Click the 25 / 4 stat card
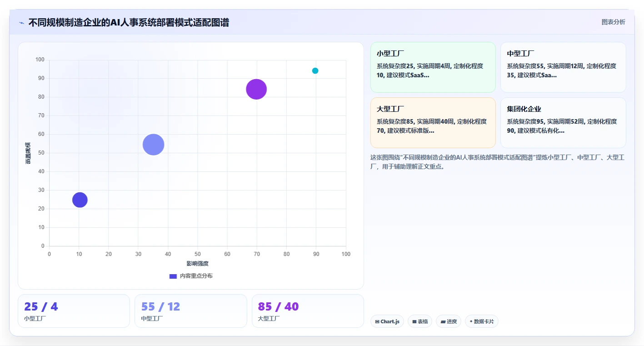 [74, 311]
